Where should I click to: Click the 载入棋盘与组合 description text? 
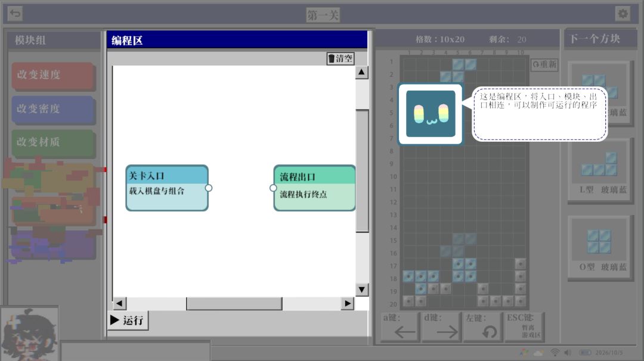(x=157, y=191)
